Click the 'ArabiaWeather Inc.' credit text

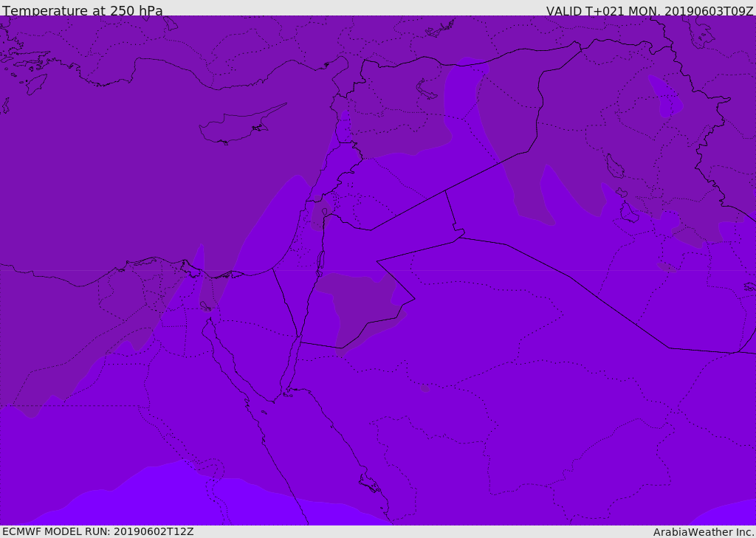(x=704, y=532)
